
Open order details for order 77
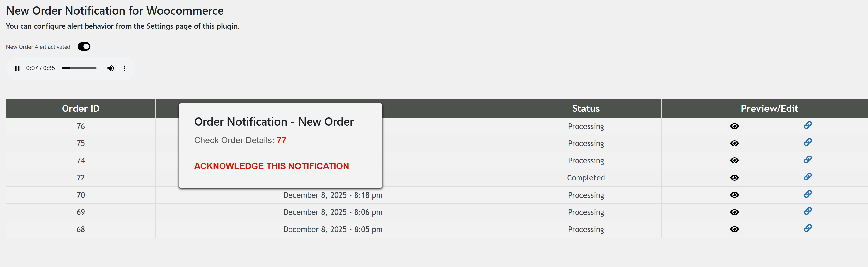click(x=281, y=140)
